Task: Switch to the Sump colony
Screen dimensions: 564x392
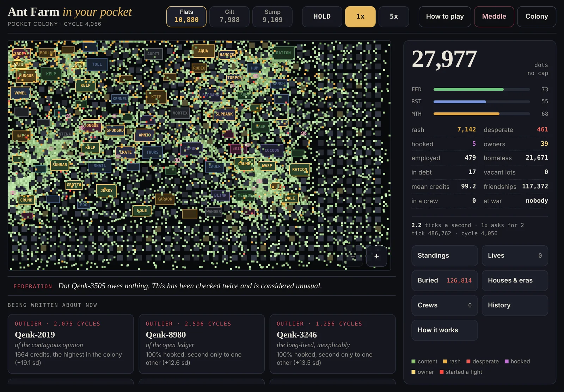Action: click(272, 17)
